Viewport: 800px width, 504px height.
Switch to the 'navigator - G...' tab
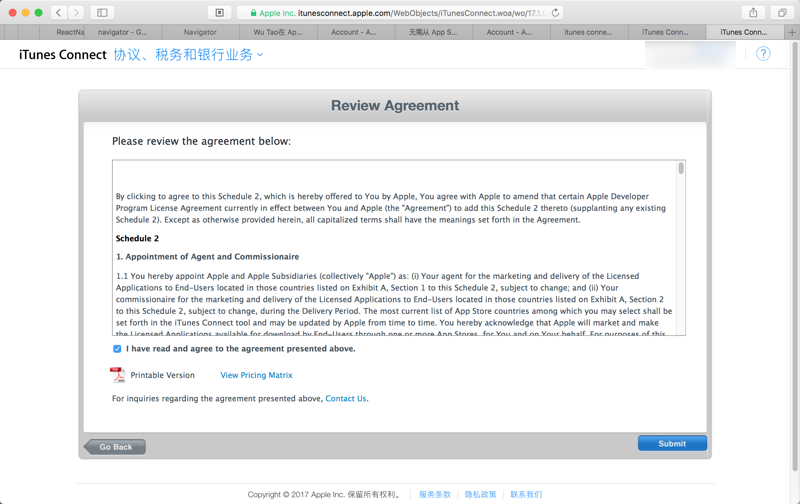pyautogui.click(x=122, y=32)
